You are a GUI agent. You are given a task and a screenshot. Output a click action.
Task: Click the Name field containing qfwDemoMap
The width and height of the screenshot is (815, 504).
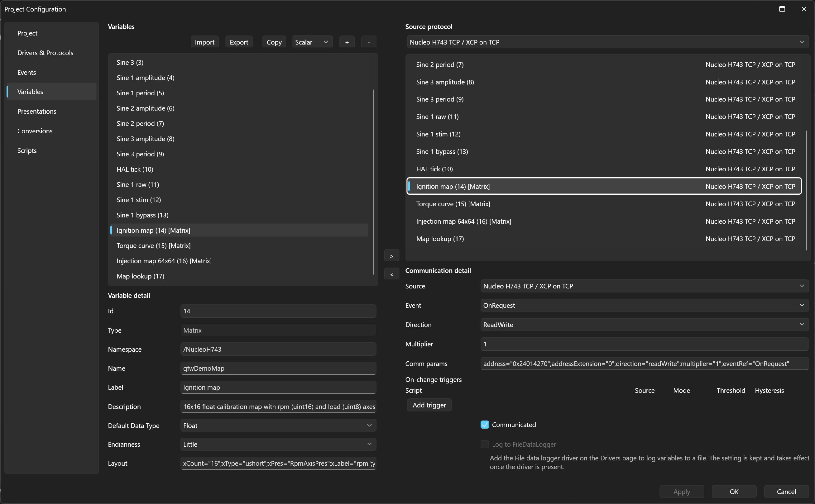pyautogui.click(x=278, y=368)
